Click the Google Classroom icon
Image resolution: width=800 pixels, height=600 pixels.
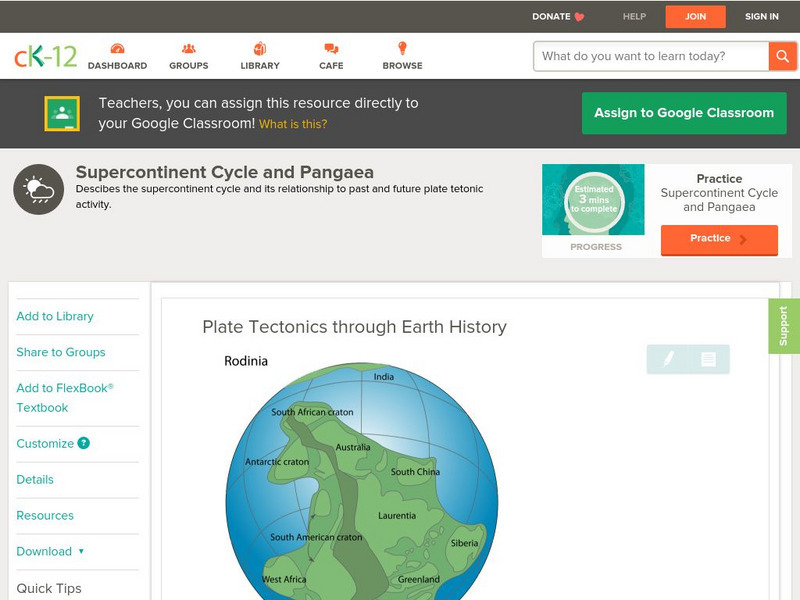coord(62,113)
